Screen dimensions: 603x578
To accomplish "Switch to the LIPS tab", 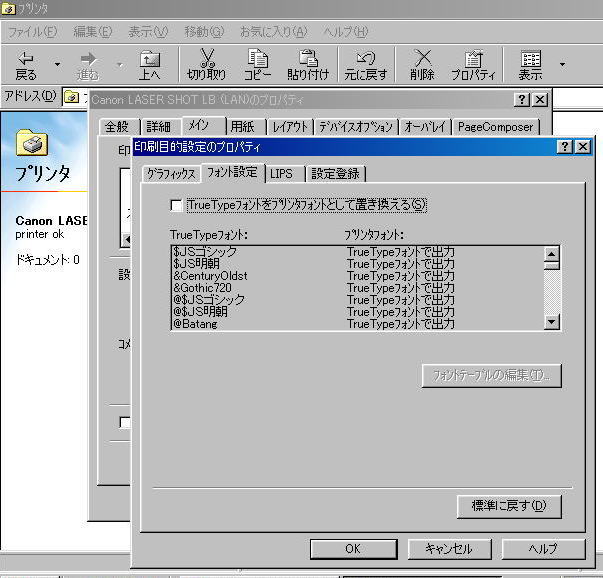I will click(x=285, y=174).
